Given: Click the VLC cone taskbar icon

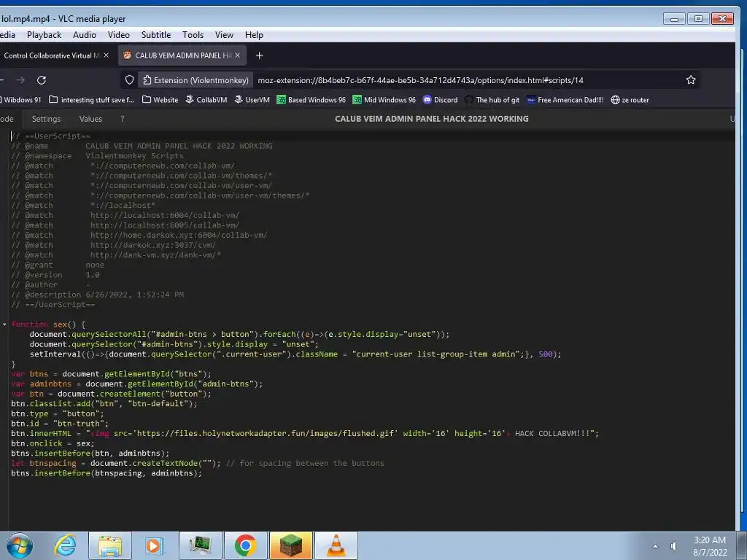Looking at the screenshot, I should pyautogui.click(x=336, y=545).
